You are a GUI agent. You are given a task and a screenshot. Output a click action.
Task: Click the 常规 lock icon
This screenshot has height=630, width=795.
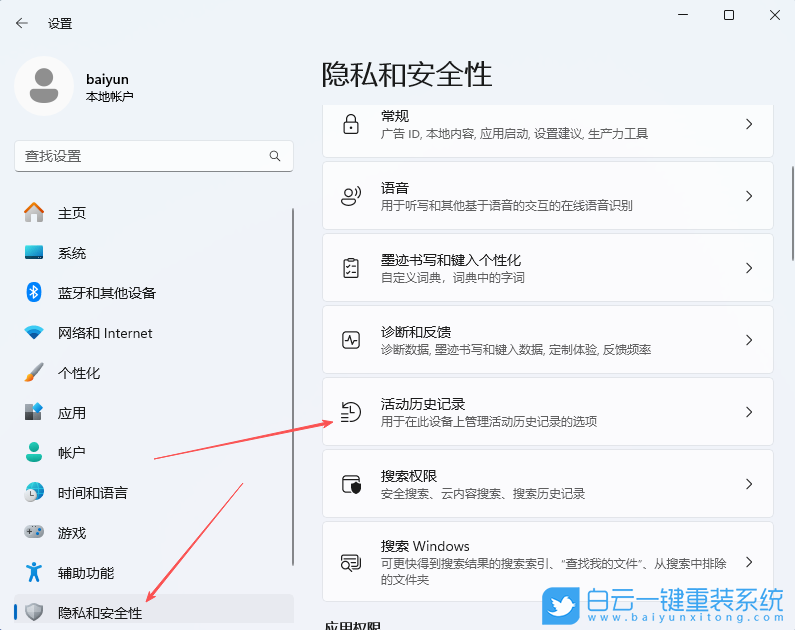(x=351, y=124)
